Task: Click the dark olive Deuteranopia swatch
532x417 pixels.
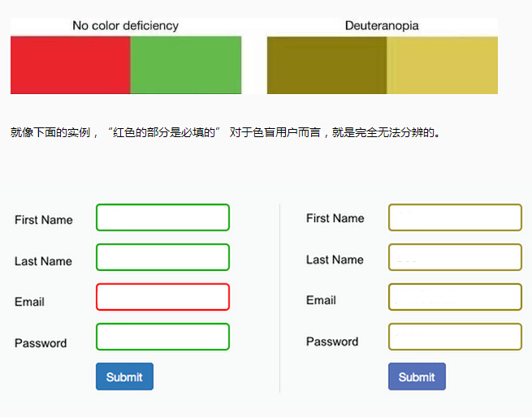Action: click(327, 65)
